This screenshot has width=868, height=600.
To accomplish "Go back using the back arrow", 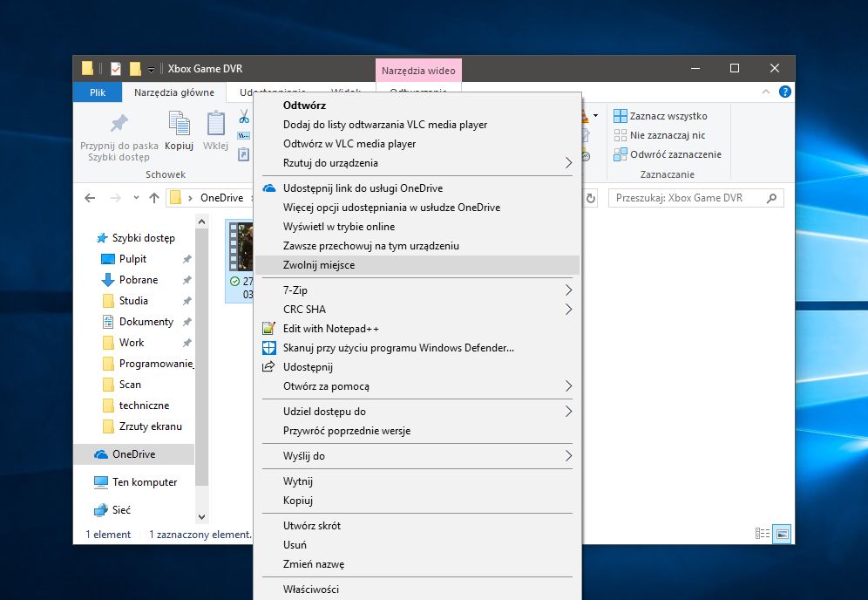I will 89,198.
